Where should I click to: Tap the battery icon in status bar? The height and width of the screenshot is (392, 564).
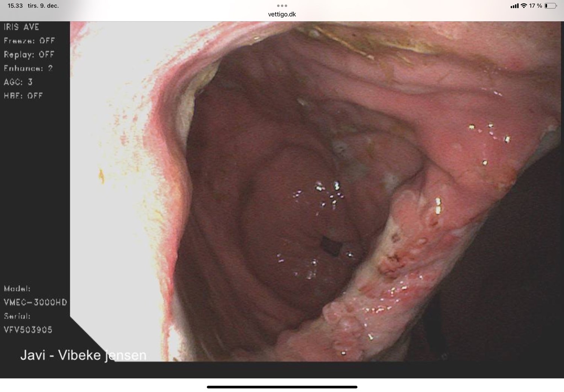(550, 6)
